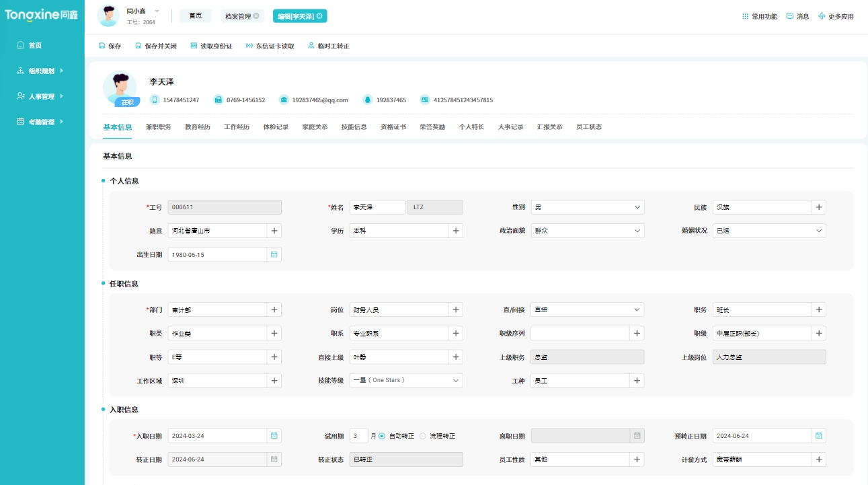Switch to the 工作经历 tab
This screenshot has height=485, width=868.
point(237,126)
